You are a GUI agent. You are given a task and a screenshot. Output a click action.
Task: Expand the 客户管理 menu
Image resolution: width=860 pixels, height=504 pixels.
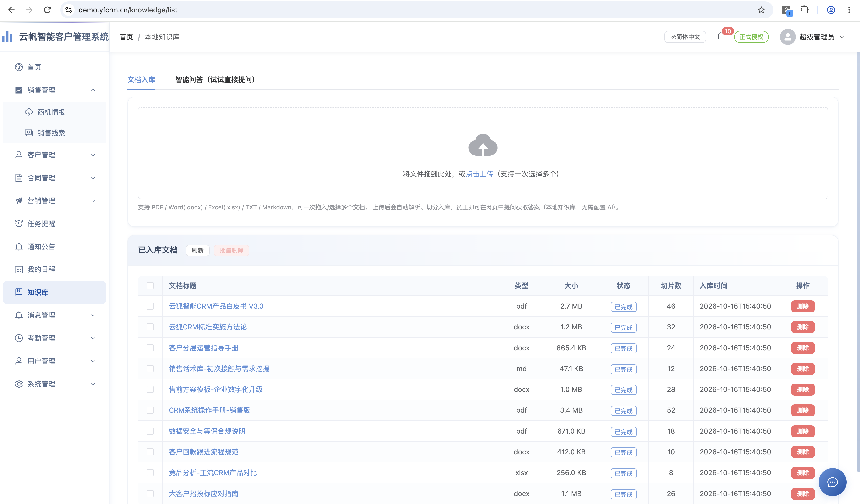55,155
